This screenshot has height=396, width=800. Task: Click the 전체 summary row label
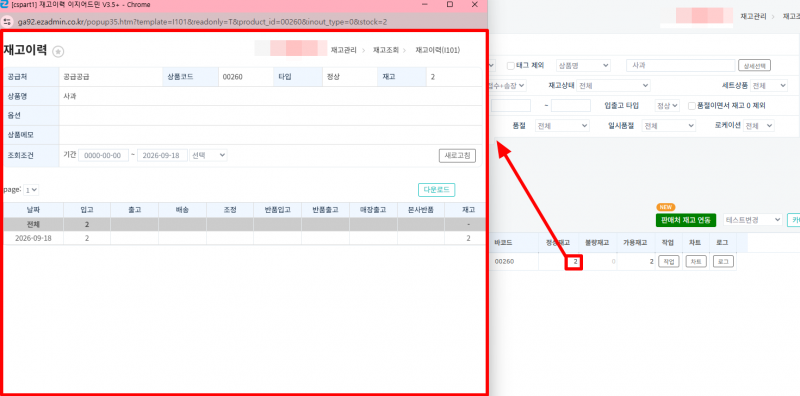33,225
